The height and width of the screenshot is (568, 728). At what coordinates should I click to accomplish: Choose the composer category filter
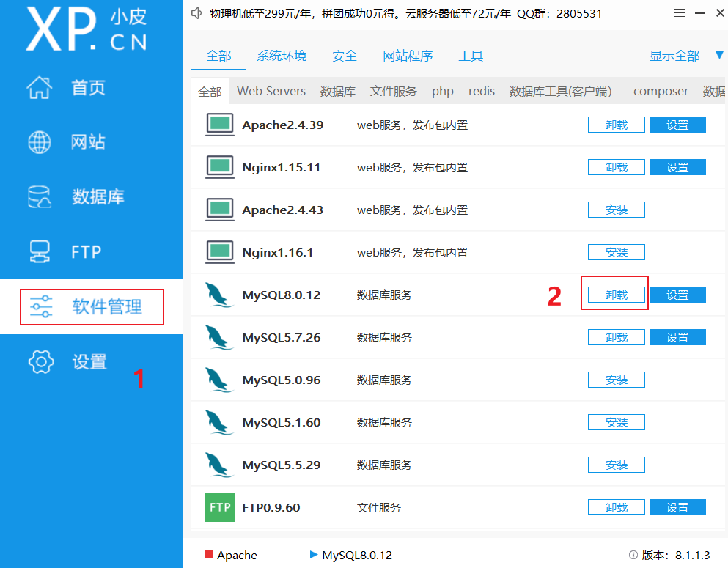point(659,91)
